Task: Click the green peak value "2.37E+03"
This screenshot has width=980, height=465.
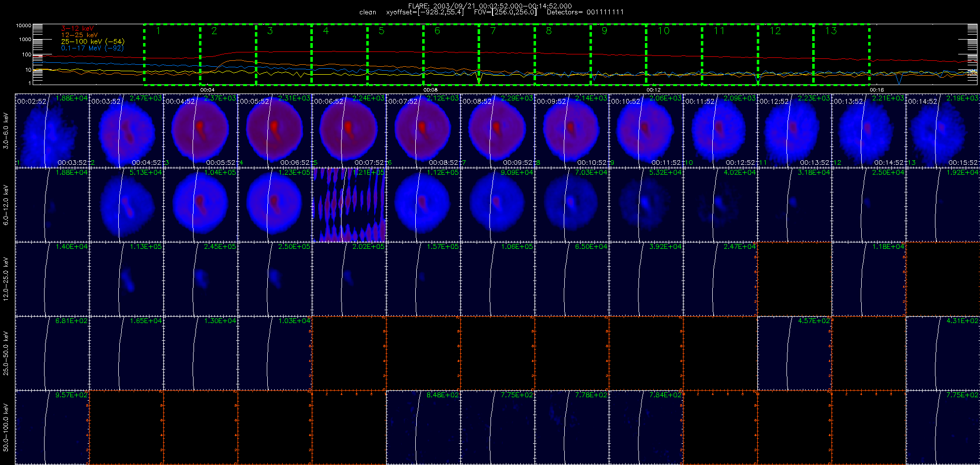Action: pos(220,98)
